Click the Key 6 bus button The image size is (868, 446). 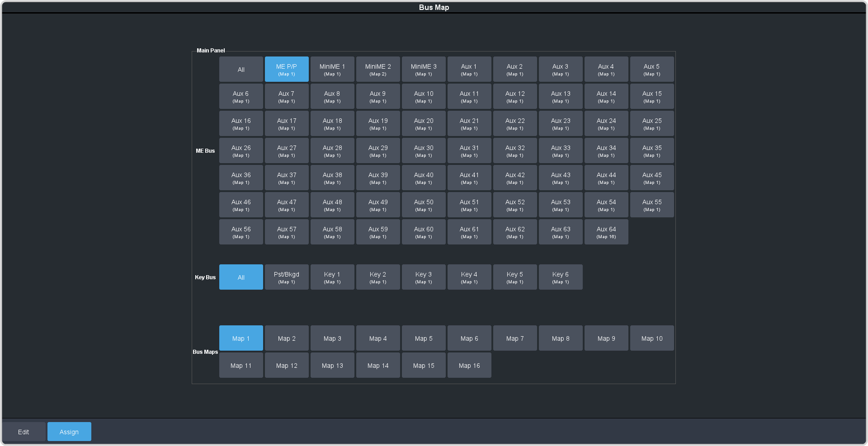pos(560,277)
